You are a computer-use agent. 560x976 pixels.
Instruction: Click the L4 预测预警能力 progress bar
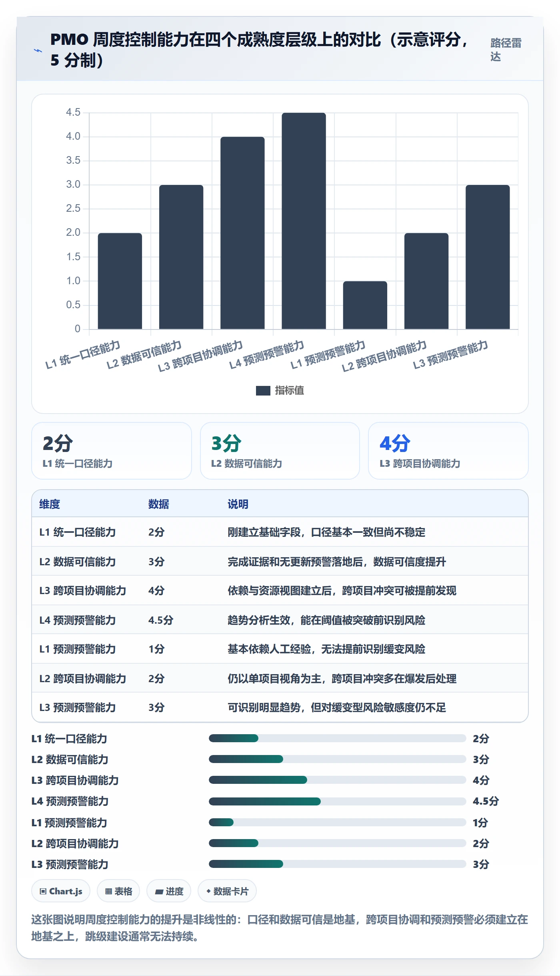tap(337, 801)
